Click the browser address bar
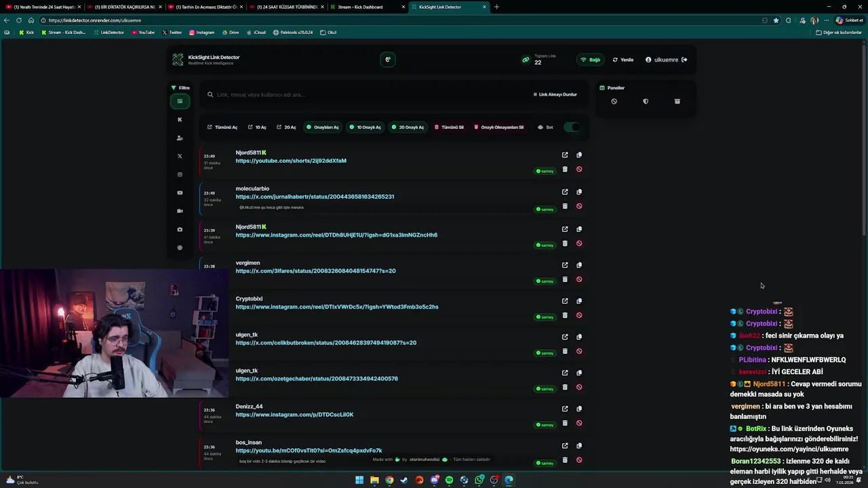 (400, 20)
